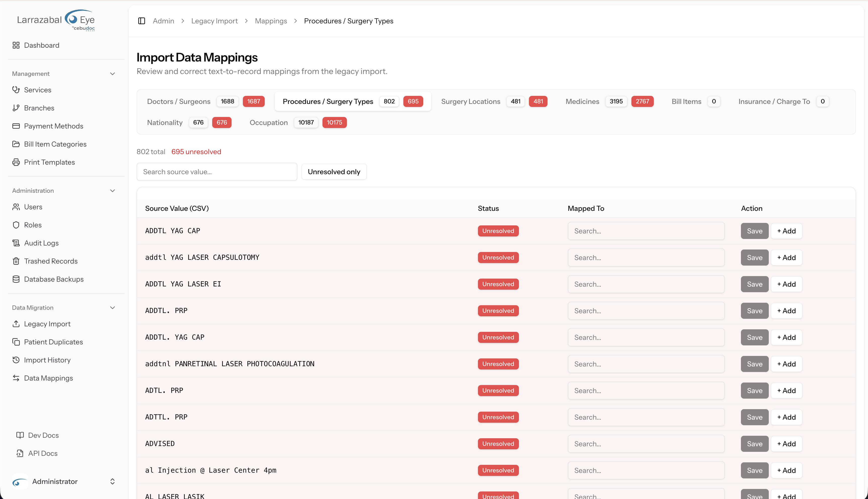Click the Roles shield icon
The image size is (868, 499).
click(16, 225)
